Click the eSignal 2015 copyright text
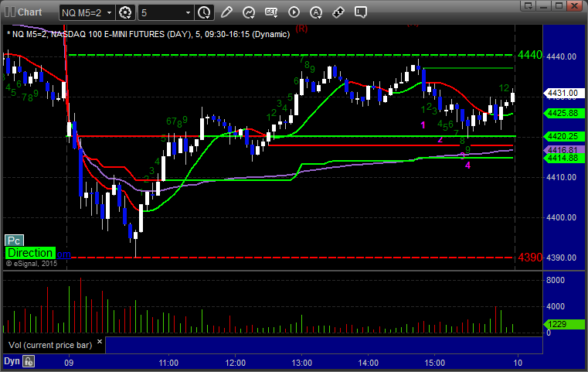 (32, 264)
